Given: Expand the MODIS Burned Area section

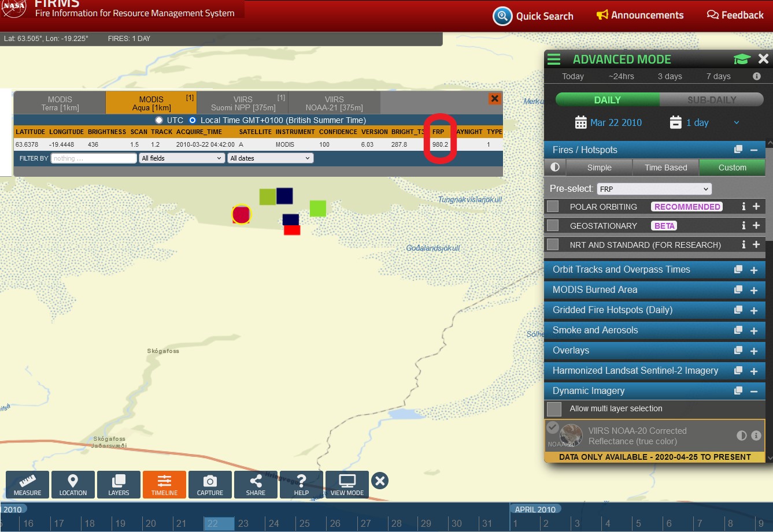Looking at the screenshot, I should (754, 290).
